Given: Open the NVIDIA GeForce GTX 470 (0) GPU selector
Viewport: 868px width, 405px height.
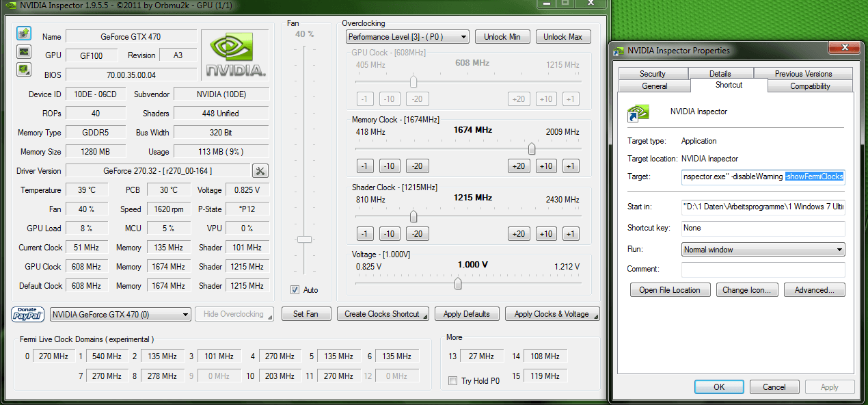Looking at the screenshot, I should tap(121, 315).
